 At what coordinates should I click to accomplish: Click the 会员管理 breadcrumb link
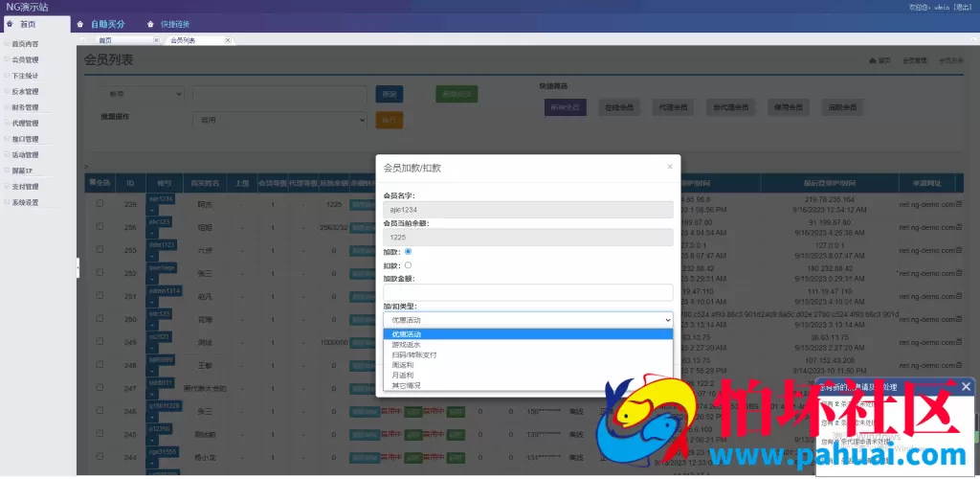[914, 60]
